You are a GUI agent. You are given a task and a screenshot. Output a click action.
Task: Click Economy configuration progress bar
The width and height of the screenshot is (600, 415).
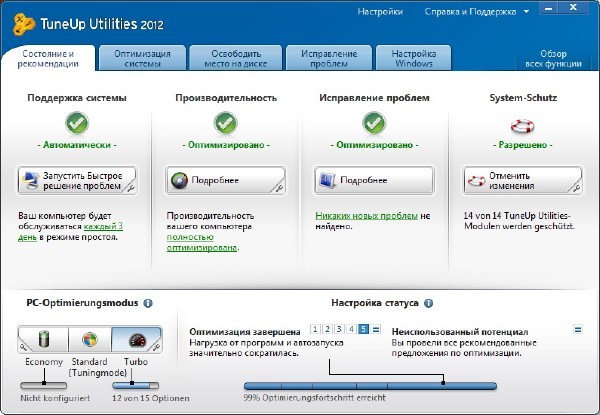[44, 386]
